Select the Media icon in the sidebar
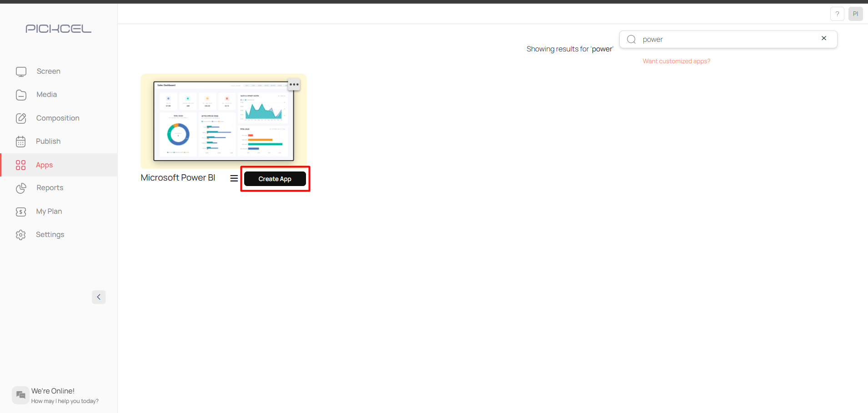The height and width of the screenshot is (413, 868). click(x=21, y=95)
